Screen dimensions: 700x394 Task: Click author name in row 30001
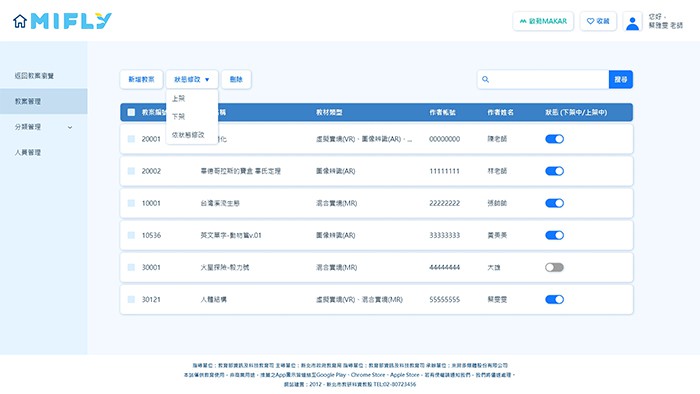(x=494, y=267)
